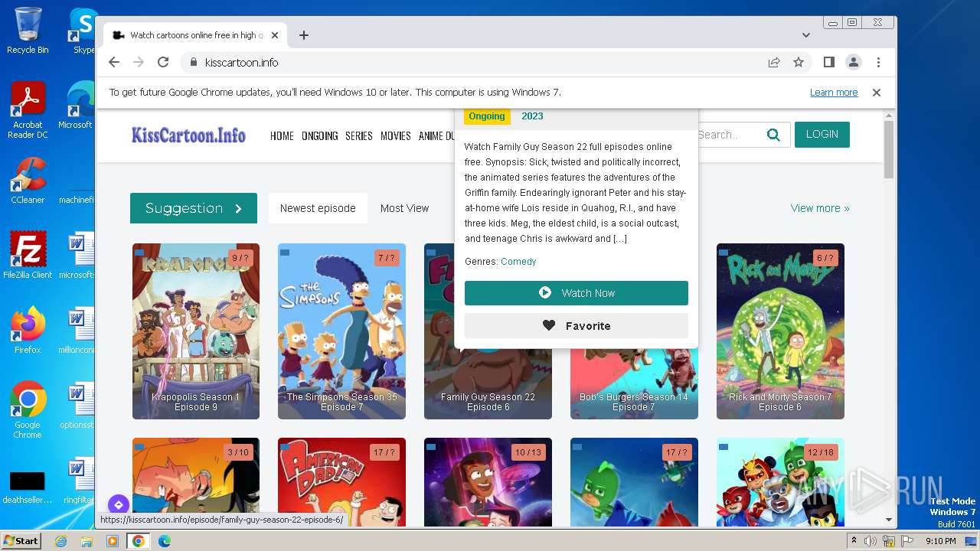The width and height of the screenshot is (980, 551).
Task: Click the scrollbar down arrow
Action: (888, 520)
